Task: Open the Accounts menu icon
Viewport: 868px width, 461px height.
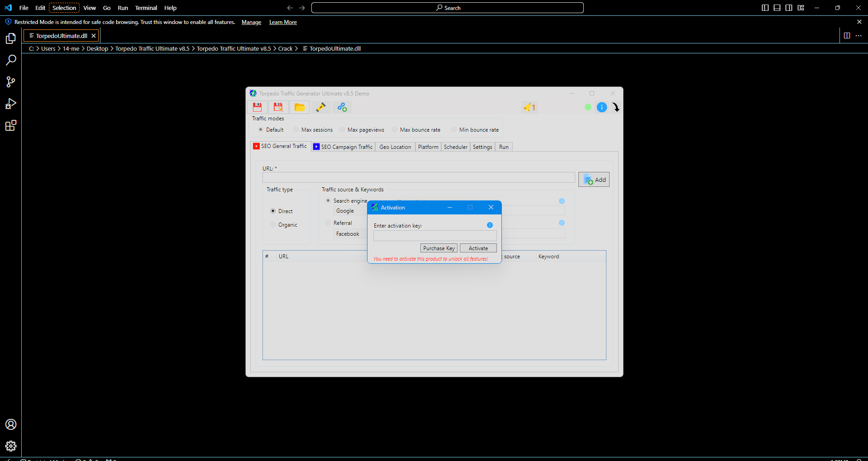Action: point(11,424)
